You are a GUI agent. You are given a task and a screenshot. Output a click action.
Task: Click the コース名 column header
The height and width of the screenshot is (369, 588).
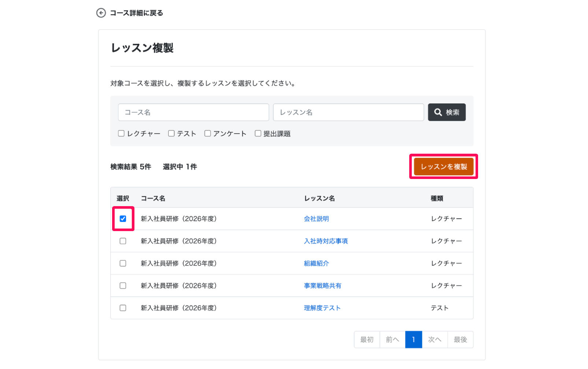pos(153,198)
